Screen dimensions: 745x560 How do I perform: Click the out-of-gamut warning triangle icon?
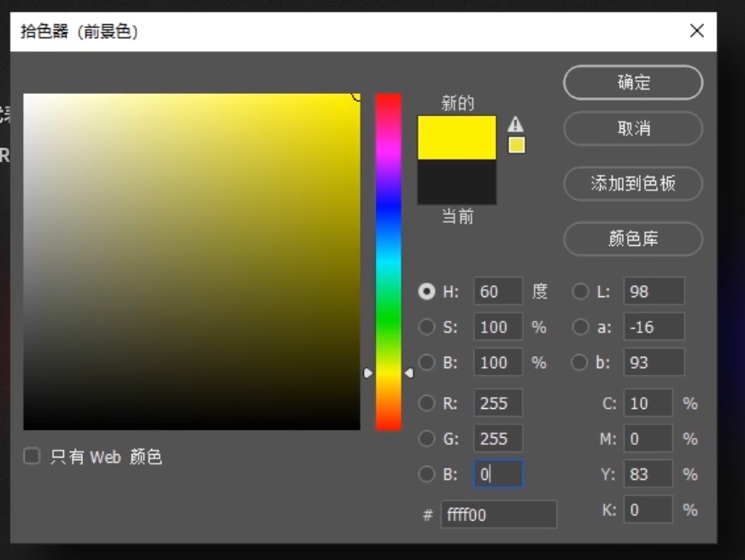[x=515, y=125]
